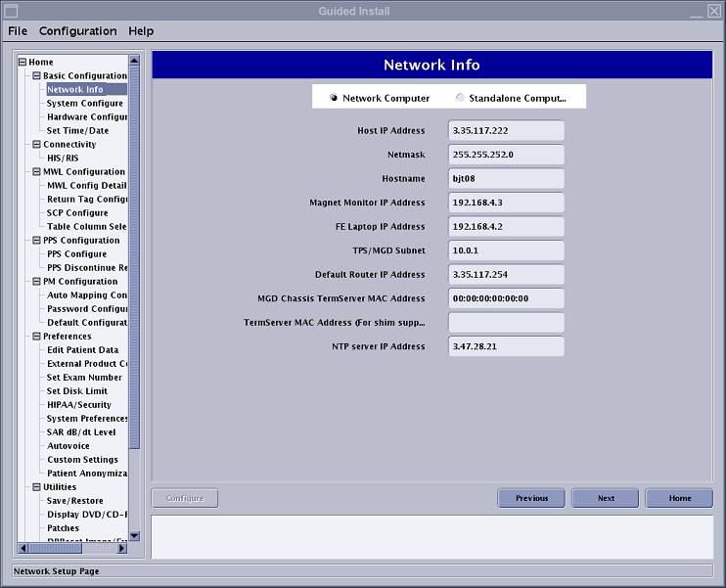The height and width of the screenshot is (588, 726).
Task: Select the Standalone Computer radio button
Action: (461, 98)
